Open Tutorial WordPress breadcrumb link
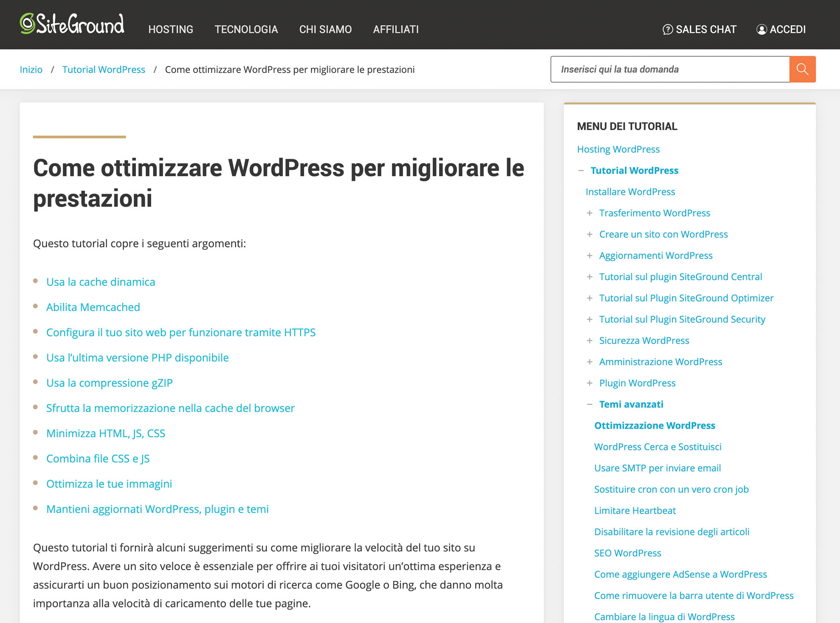This screenshot has width=840, height=623. click(104, 70)
